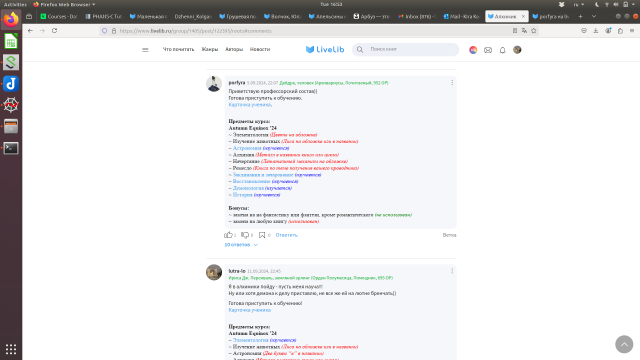Launch LibreOffice Calc from dock

click(11, 41)
